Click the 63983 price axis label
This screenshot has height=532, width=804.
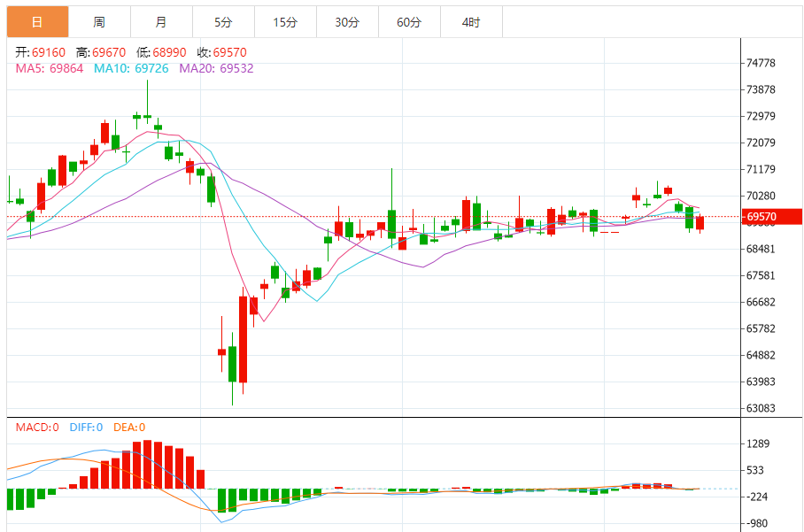tap(761, 382)
